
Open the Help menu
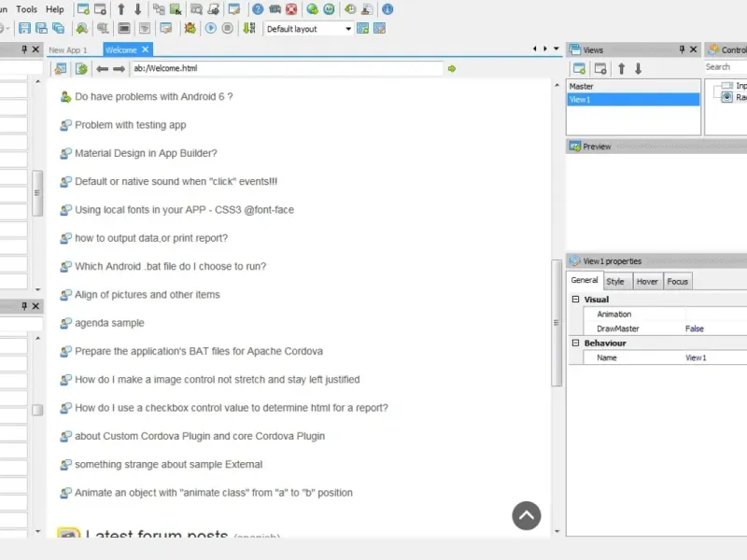click(55, 9)
